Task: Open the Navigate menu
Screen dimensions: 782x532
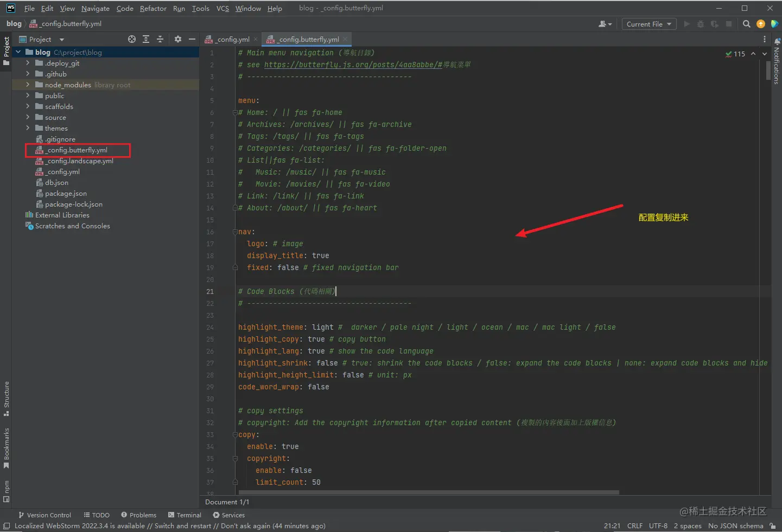Action: click(96, 8)
